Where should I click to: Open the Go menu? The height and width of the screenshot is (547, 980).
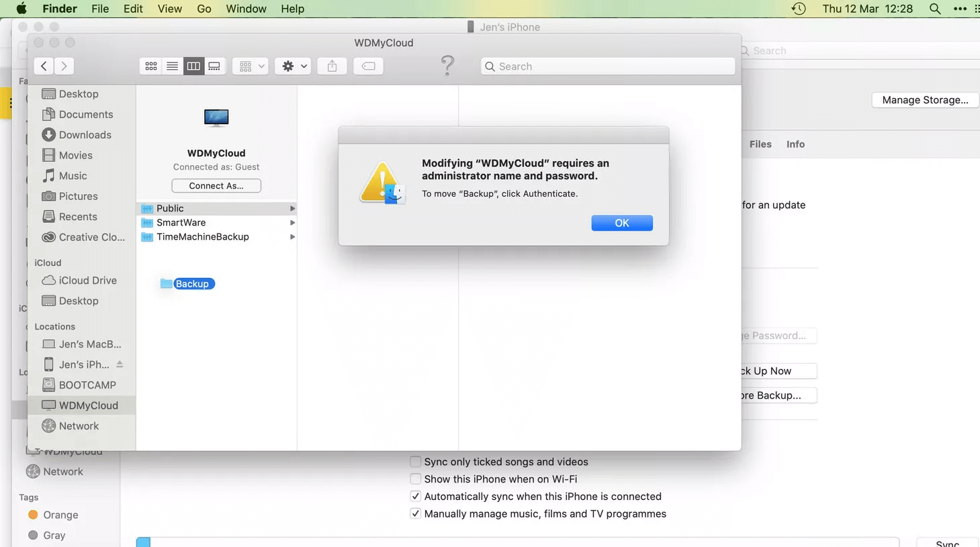point(204,9)
